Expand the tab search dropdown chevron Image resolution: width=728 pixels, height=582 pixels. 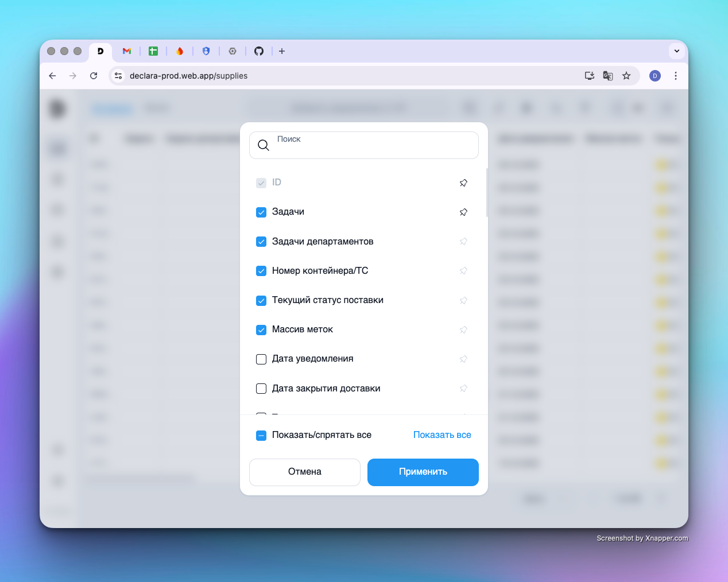click(x=677, y=51)
